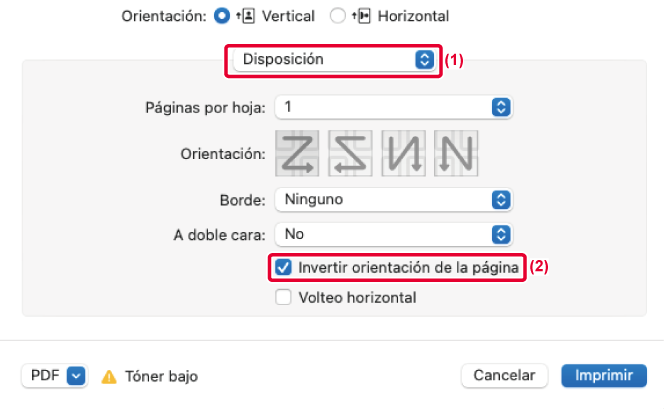
Task: Choose the layout icon with arrow ending bottom-right, third in row
Action: coord(403,152)
